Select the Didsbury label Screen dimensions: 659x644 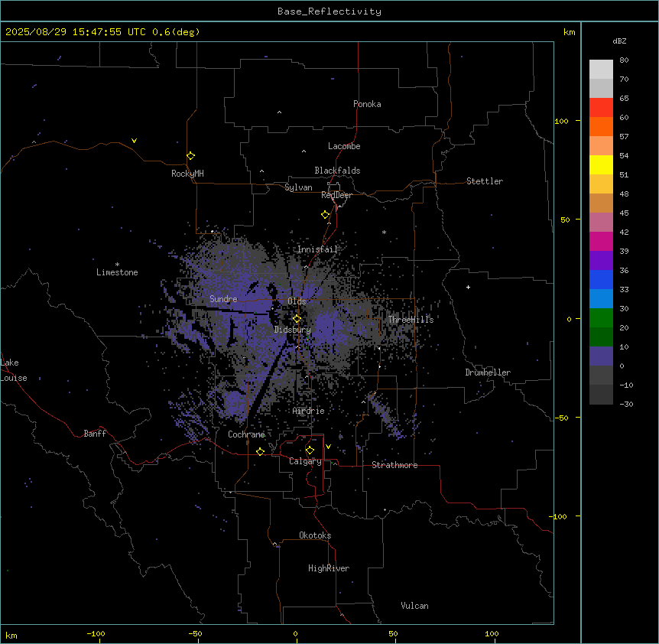click(293, 330)
